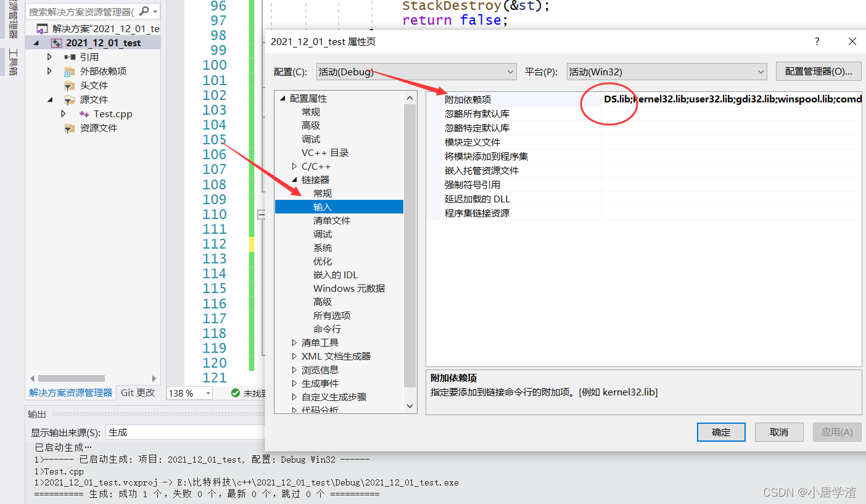Select 调试 under 配置属性
The height and width of the screenshot is (504, 866).
[311, 139]
